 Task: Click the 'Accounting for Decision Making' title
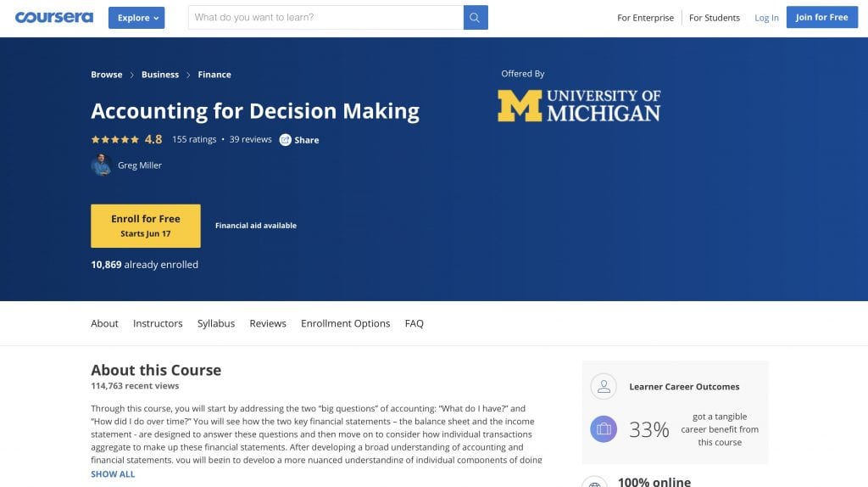tap(255, 111)
